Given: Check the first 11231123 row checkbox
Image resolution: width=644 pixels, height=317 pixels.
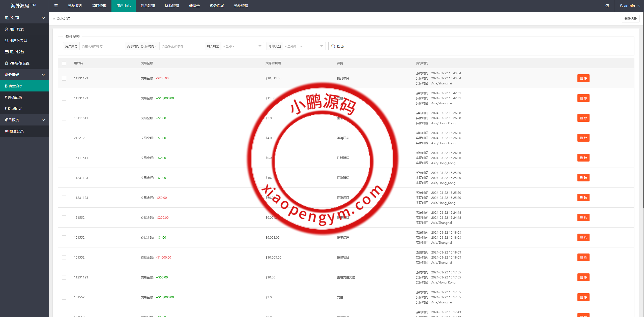Looking at the screenshot, I should click(x=64, y=78).
